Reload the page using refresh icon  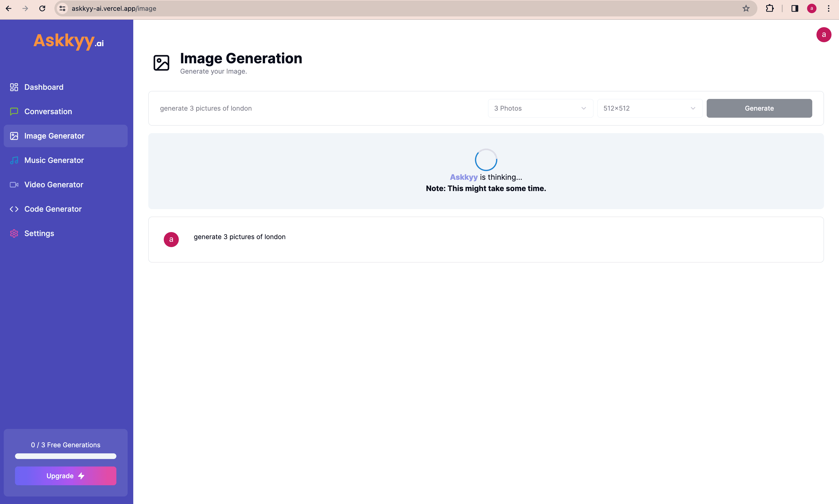42,8
